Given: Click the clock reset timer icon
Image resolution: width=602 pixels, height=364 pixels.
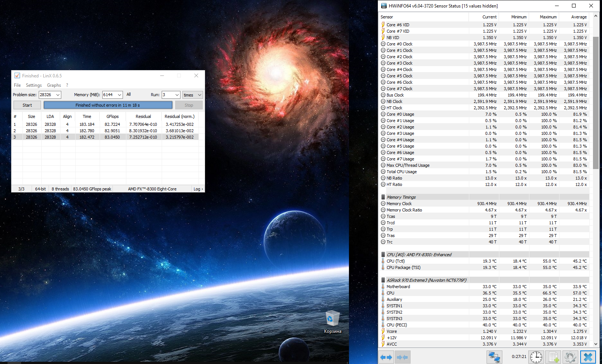Looking at the screenshot, I should click(x=536, y=357).
